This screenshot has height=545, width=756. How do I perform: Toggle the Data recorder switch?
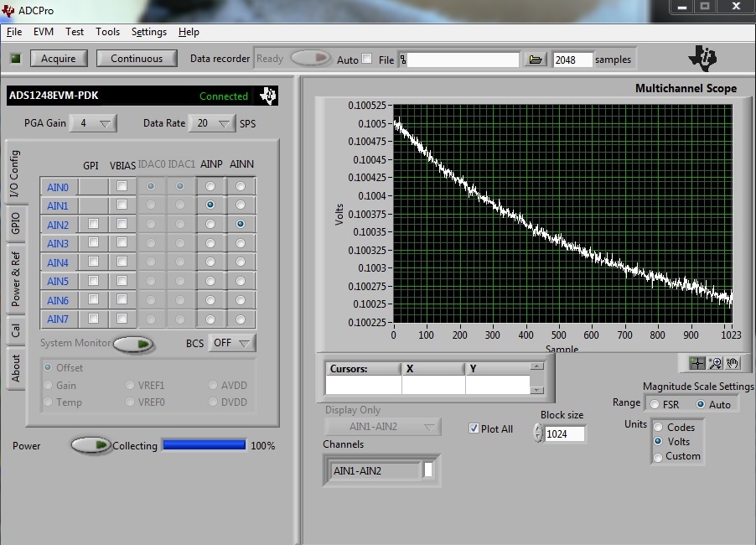pos(311,59)
